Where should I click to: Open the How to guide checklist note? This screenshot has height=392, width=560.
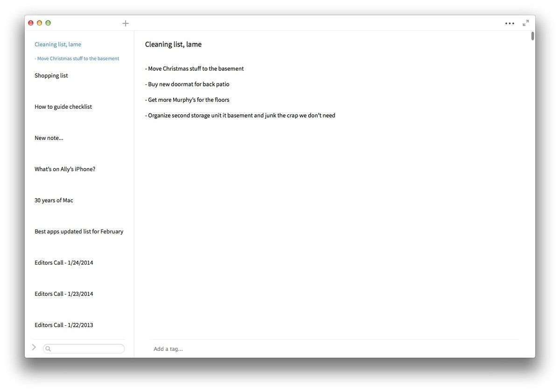(63, 106)
